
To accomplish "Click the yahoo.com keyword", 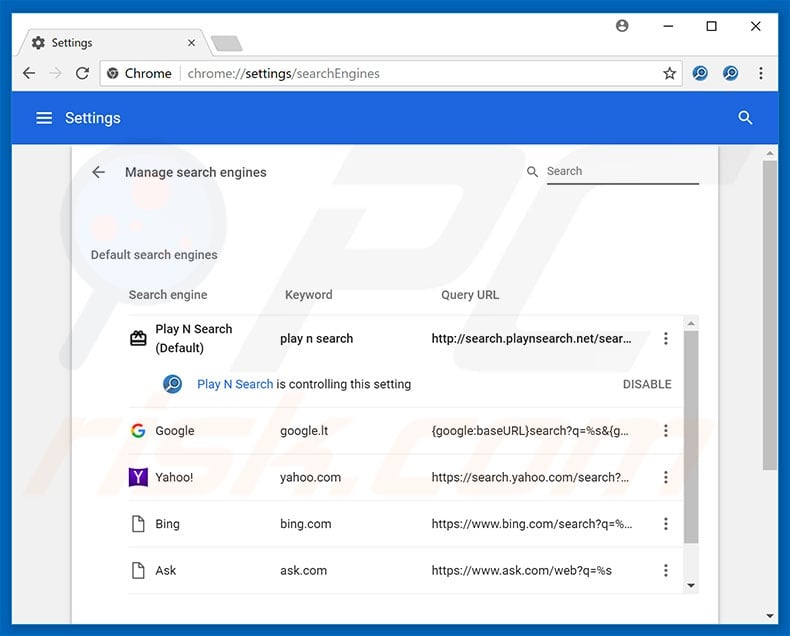I will (x=310, y=477).
